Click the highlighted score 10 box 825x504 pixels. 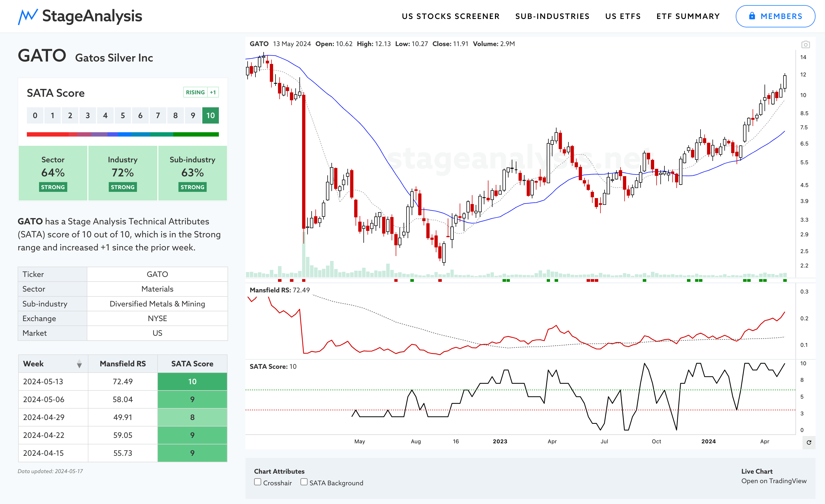pos(210,115)
